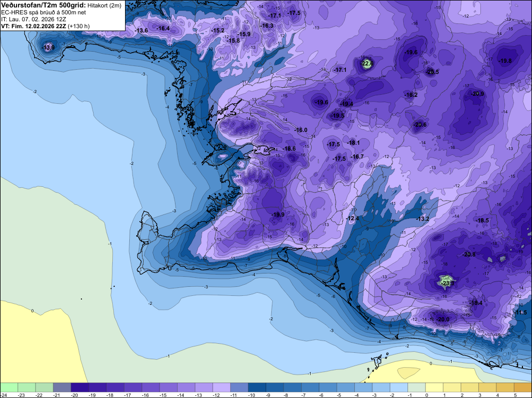Click the "(+130 h)" forecast offset text
The height and width of the screenshot is (398, 532).
point(79,26)
